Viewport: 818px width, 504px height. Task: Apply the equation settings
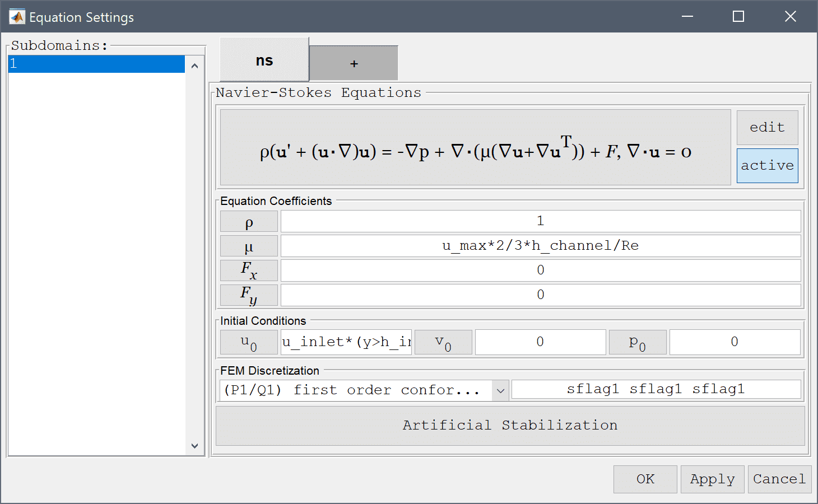pyautogui.click(x=712, y=479)
